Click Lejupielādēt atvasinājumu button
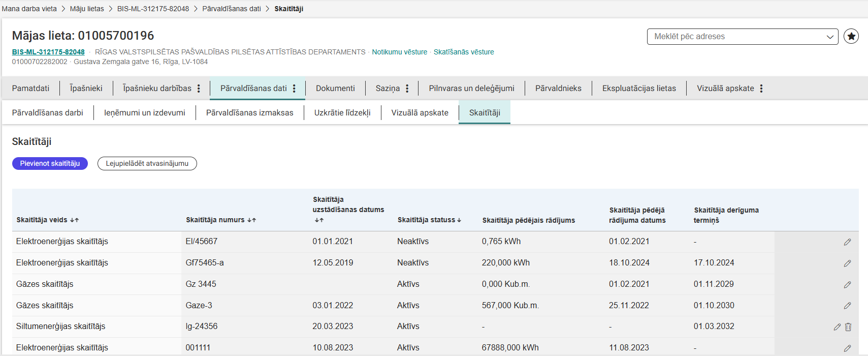This screenshot has height=356, width=868. (x=147, y=163)
